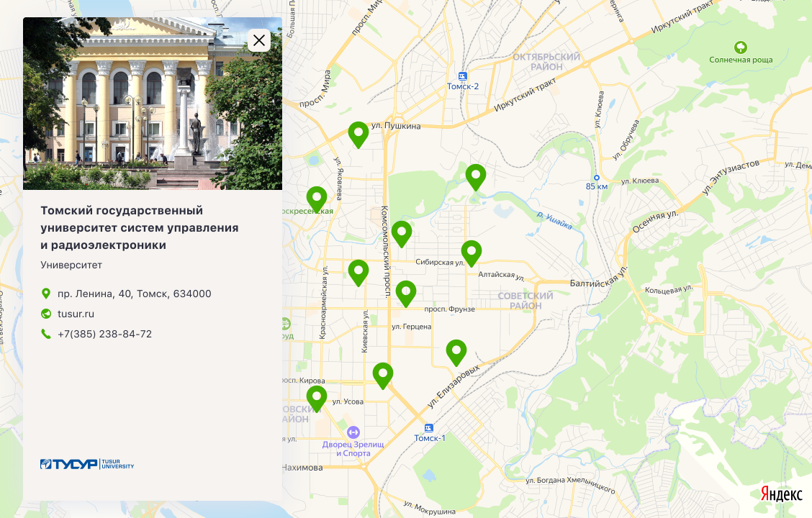The image size is (812, 518).
Task: Click the address пр. Ленина, 40, Томск
Action: coord(134,294)
